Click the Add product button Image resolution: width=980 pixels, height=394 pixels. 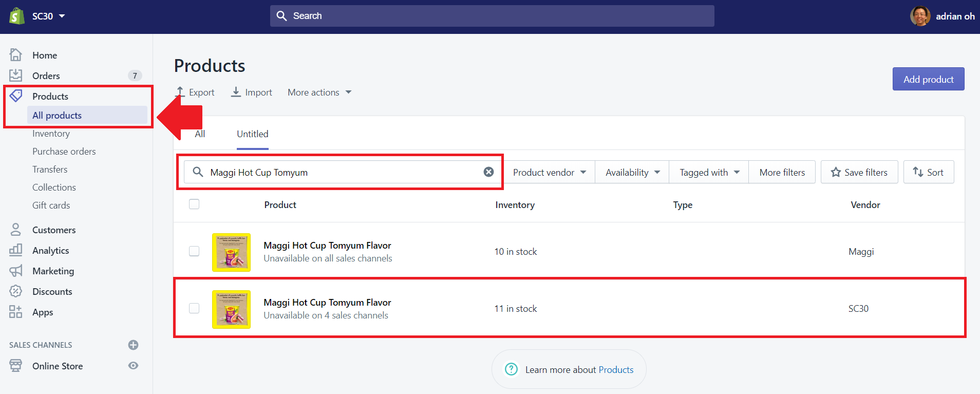pos(928,79)
